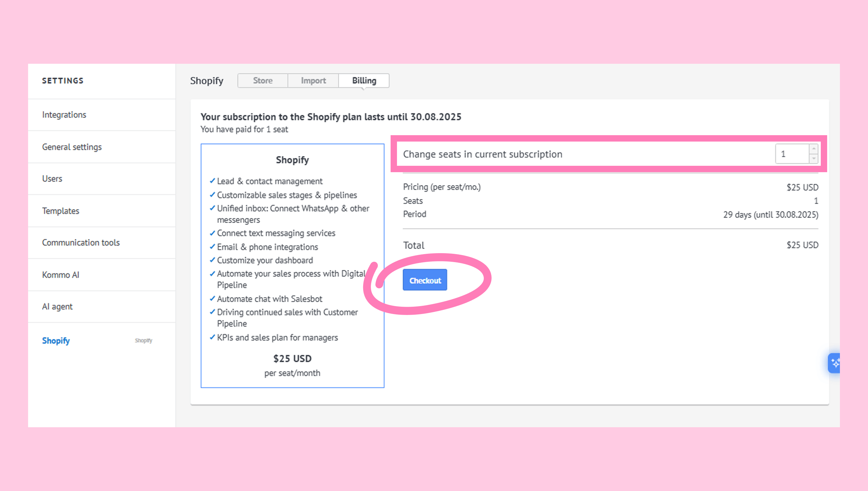The width and height of the screenshot is (868, 491).
Task: Click '29 days (until 30.08.2025)' value
Action: (x=770, y=215)
